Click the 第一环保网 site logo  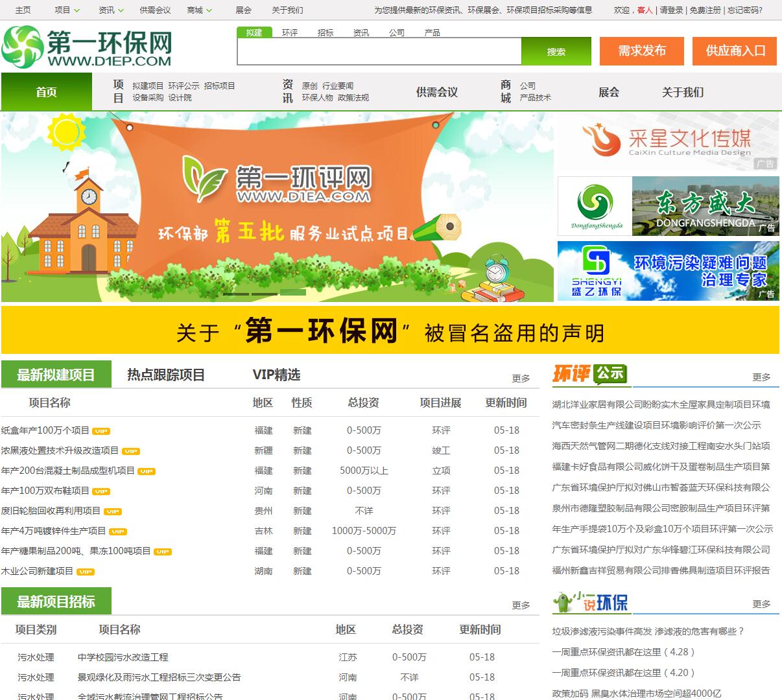tap(87, 47)
